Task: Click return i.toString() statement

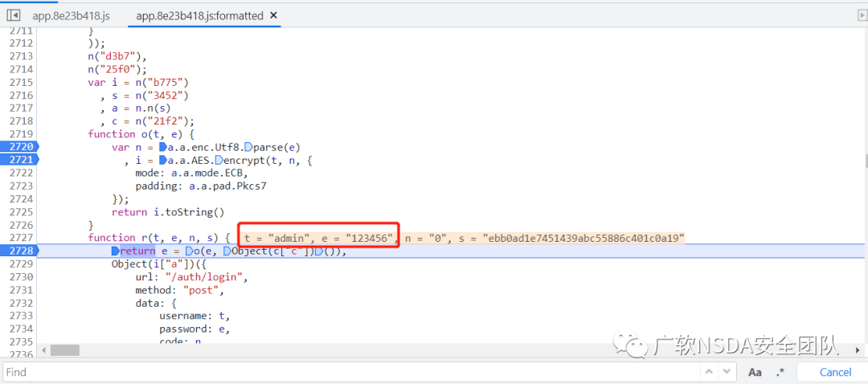Action: tap(168, 212)
